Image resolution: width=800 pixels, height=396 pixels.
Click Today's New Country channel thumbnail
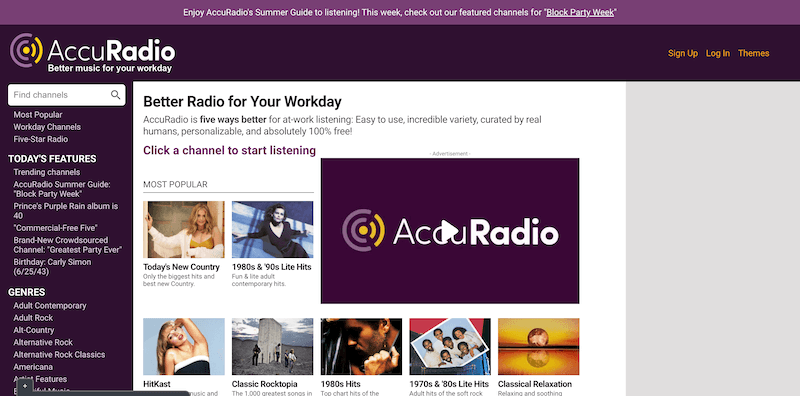184,229
